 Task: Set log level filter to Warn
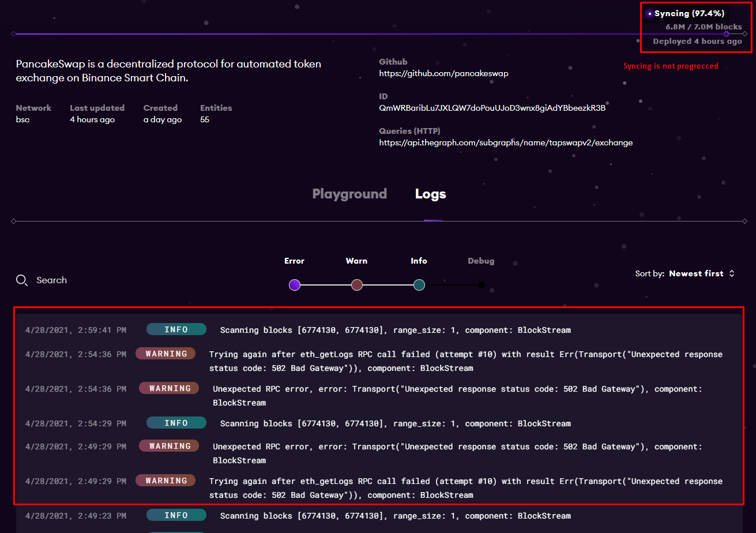pyautogui.click(x=357, y=284)
